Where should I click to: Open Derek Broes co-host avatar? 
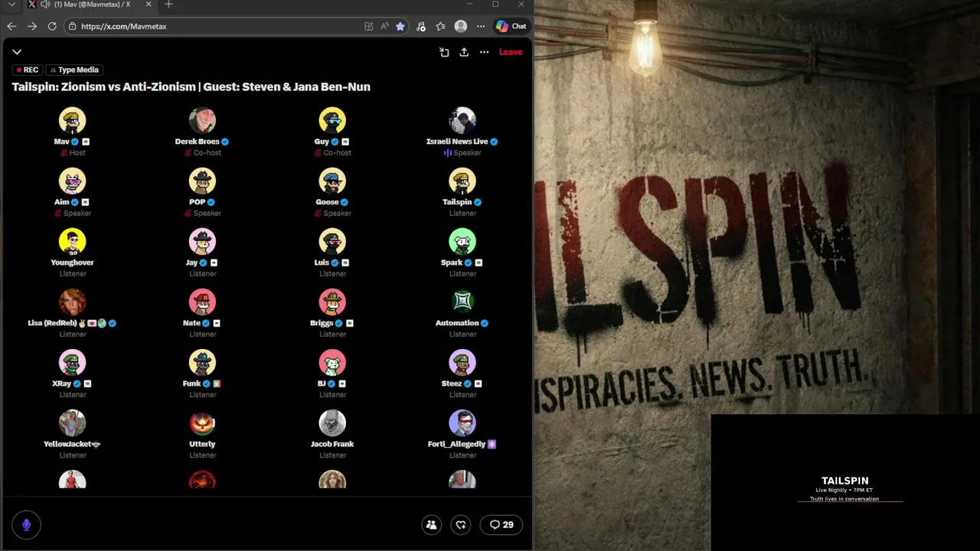click(x=203, y=121)
